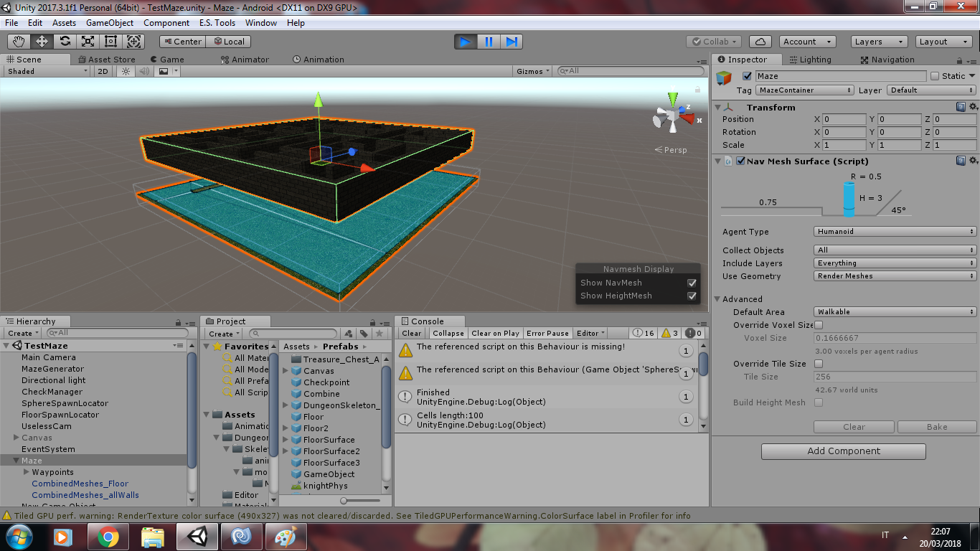
Task: Open the scene effects image icon
Action: click(x=164, y=71)
